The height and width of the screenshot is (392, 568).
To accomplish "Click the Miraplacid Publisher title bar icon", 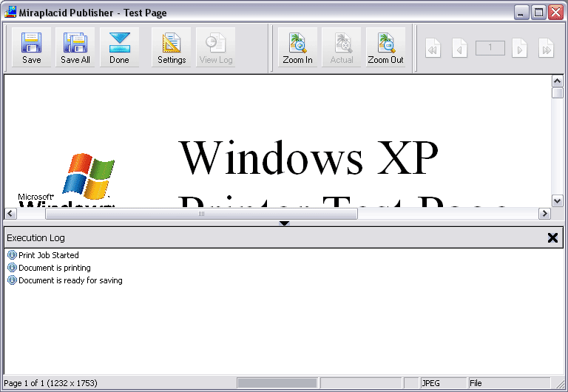I will tap(10, 12).
